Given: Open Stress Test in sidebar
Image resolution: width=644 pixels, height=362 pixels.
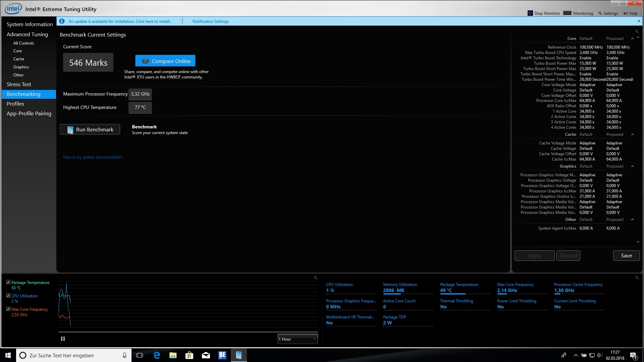Looking at the screenshot, I should (19, 84).
